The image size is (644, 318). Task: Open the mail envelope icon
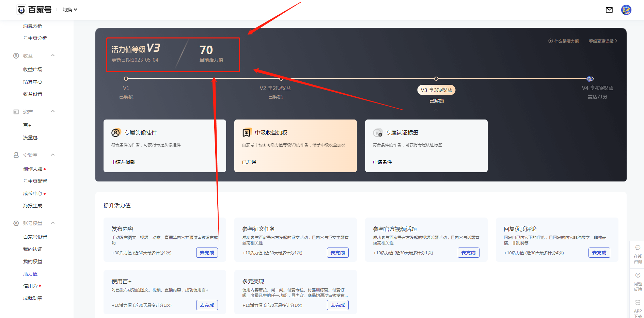[609, 10]
